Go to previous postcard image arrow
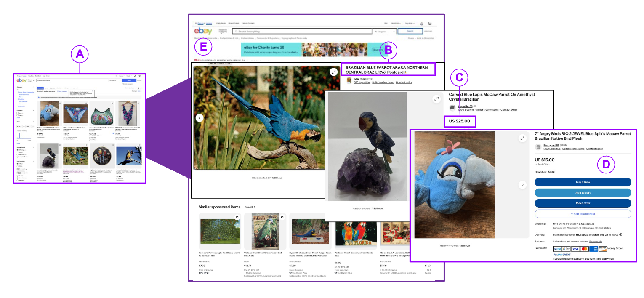The width and height of the screenshot is (644, 298). pyautogui.click(x=200, y=118)
